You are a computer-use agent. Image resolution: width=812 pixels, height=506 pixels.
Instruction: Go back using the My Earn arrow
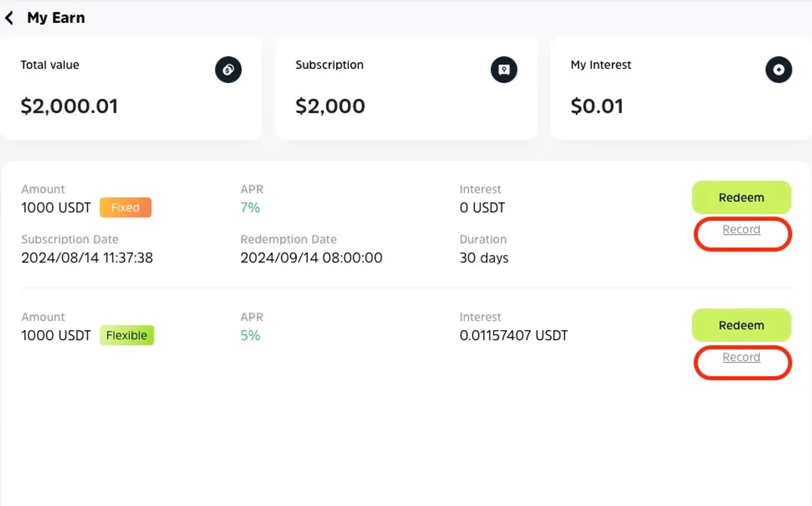[x=9, y=18]
